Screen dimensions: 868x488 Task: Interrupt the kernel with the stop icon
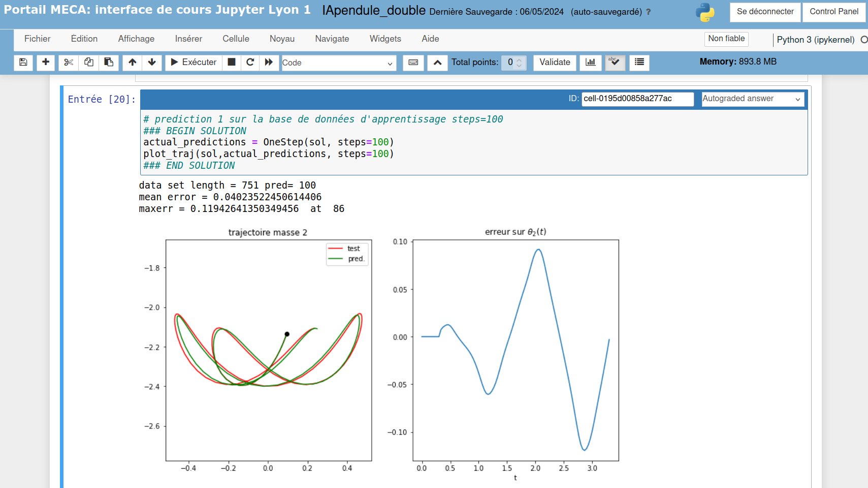(x=232, y=62)
